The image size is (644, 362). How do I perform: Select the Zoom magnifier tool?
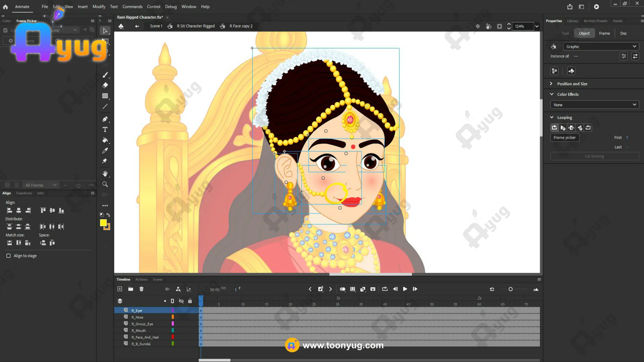(x=105, y=184)
